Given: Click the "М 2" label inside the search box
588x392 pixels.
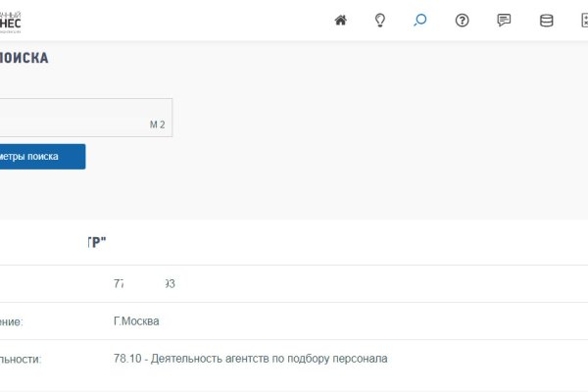Looking at the screenshot, I should point(157,125).
